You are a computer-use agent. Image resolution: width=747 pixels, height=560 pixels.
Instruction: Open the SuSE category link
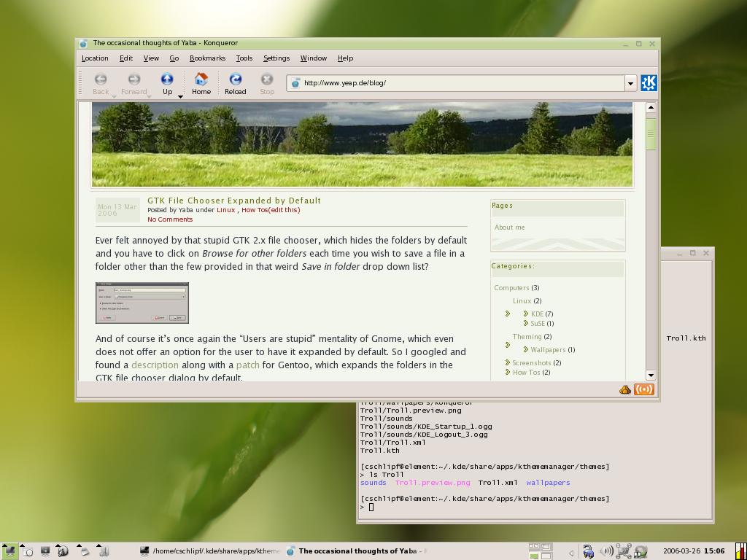tap(538, 323)
